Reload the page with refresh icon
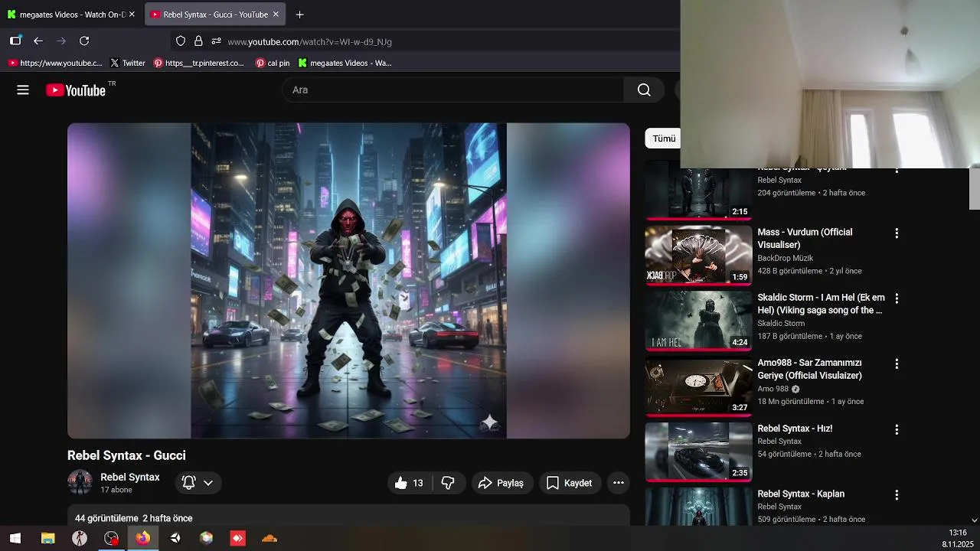 click(84, 41)
